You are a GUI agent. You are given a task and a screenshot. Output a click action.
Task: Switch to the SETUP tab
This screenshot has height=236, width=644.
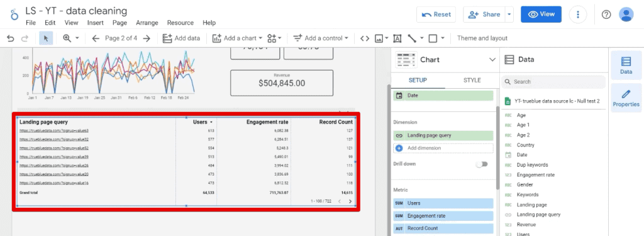coord(418,80)
